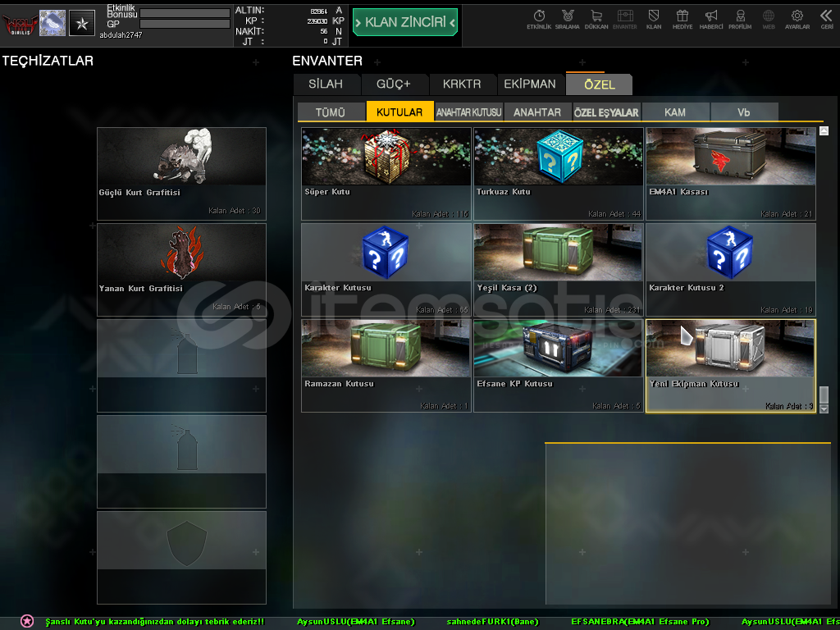
Task: Click the ENVANTER heading
Action: pyautogui.click(x=327, y=61)
